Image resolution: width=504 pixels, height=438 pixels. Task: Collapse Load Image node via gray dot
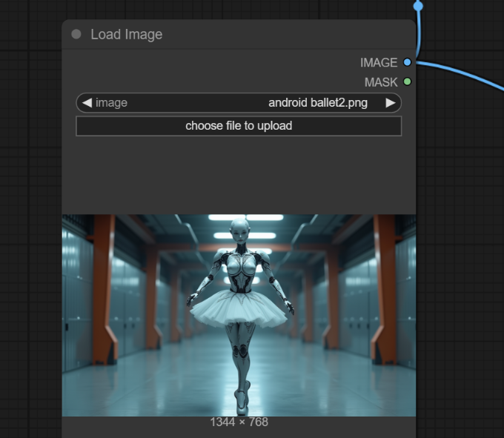[76, 34]
